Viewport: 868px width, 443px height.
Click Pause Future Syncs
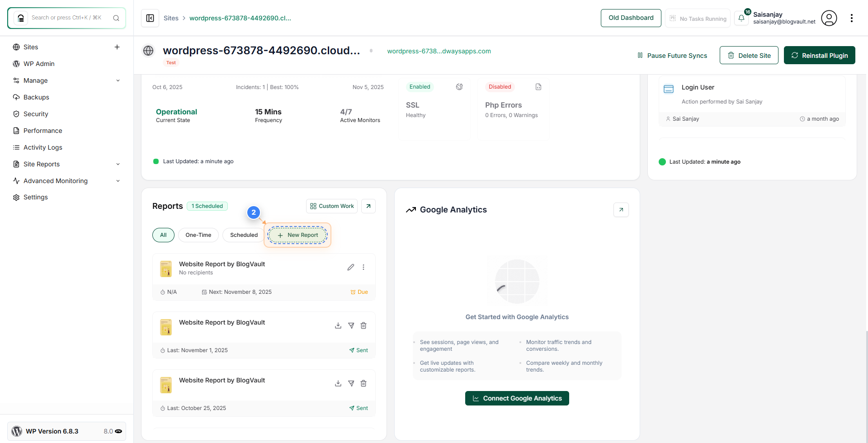tap(672, 55)
